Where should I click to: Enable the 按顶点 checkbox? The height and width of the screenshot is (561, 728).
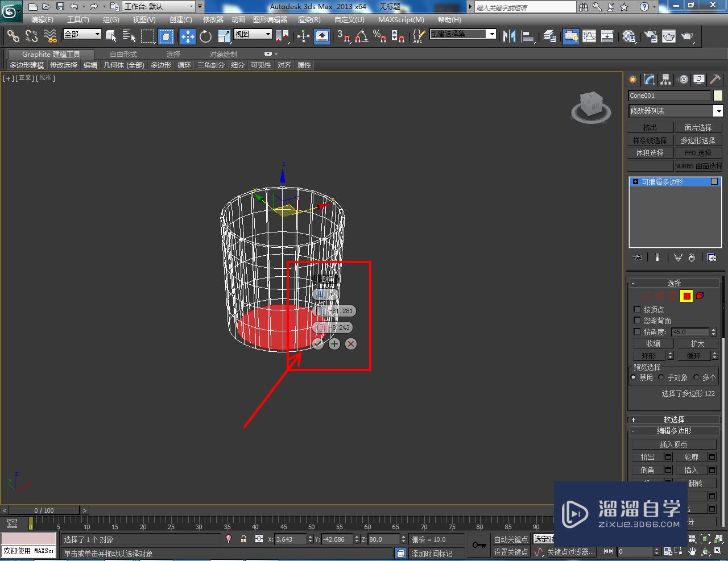[x=637, y=310]
